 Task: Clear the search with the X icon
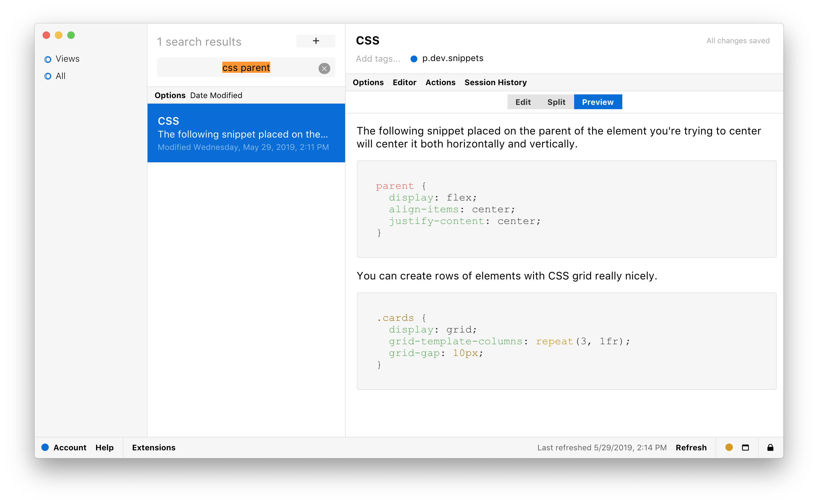(324, 68)
